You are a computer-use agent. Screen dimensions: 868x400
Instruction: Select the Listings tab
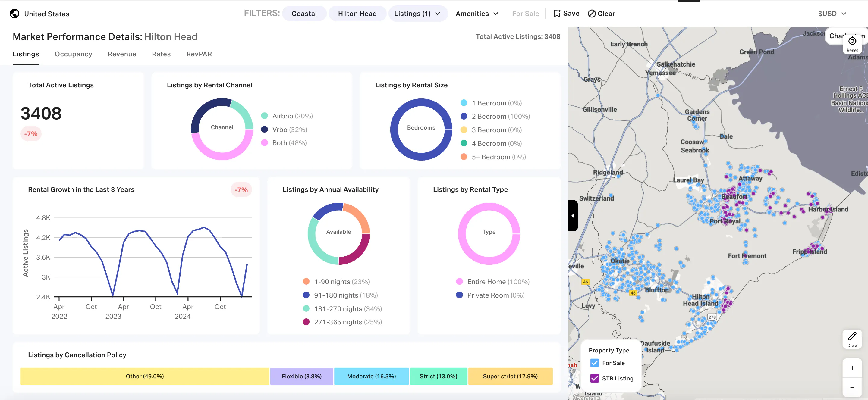coord(26,54)
